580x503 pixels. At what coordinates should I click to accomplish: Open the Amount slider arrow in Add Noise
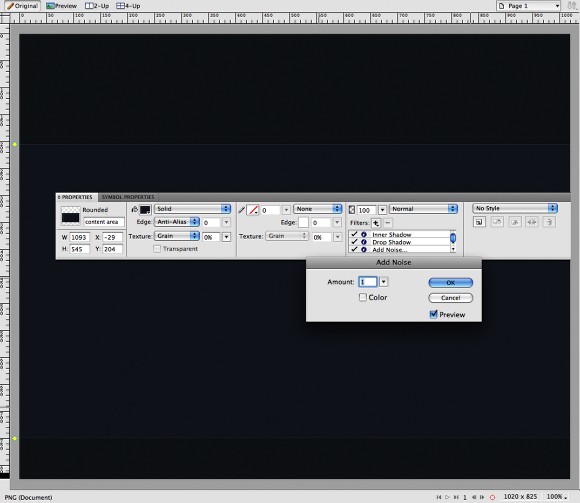point(384,282)
